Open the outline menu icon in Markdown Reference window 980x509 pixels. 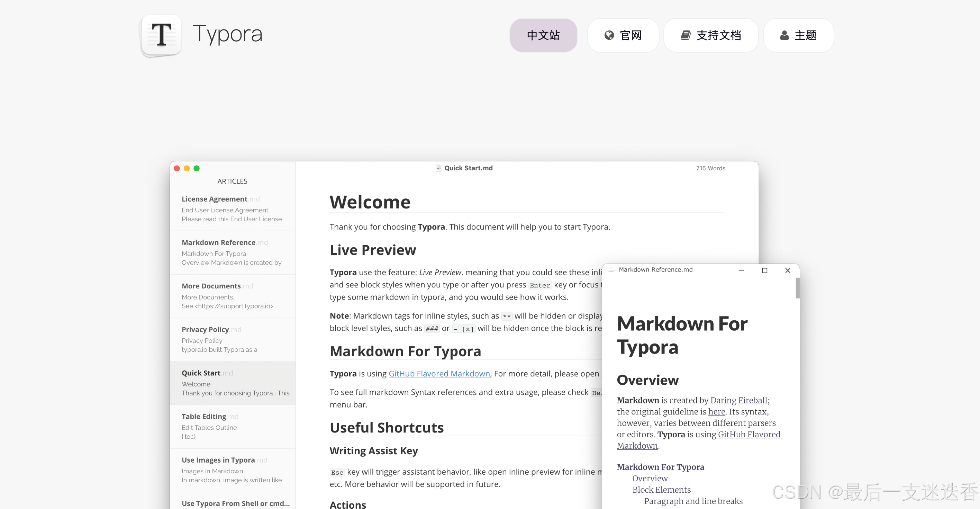point(612,269)
